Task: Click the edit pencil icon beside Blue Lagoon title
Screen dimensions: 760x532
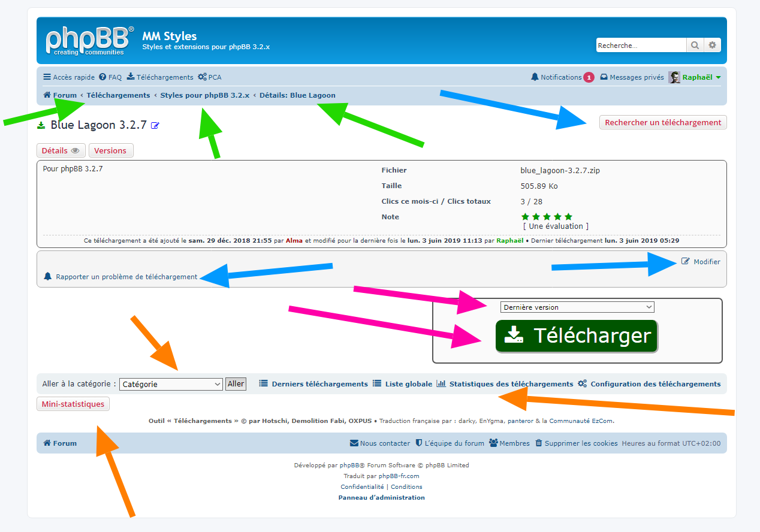Action: point(155,126)
